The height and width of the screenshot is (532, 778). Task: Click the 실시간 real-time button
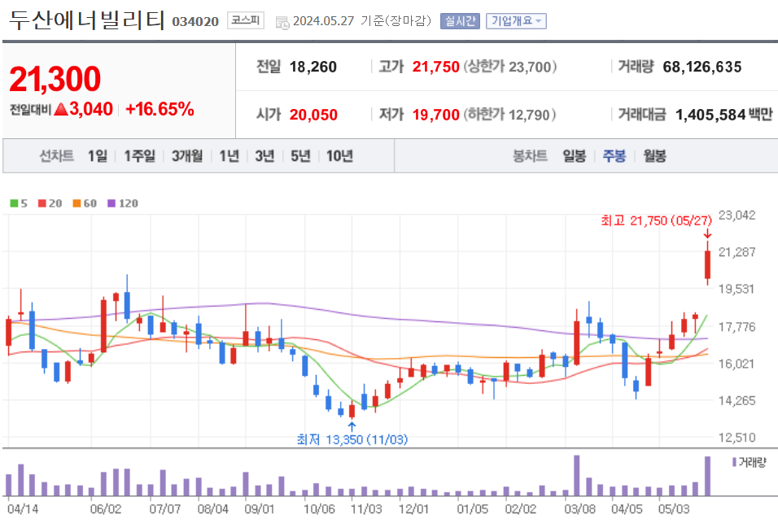[460, 21]
